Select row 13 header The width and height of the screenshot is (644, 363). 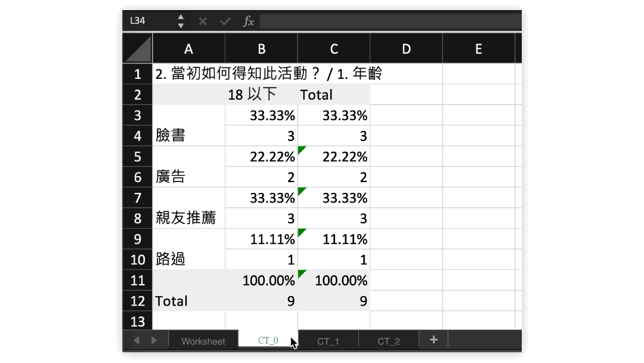coord(138,321)
